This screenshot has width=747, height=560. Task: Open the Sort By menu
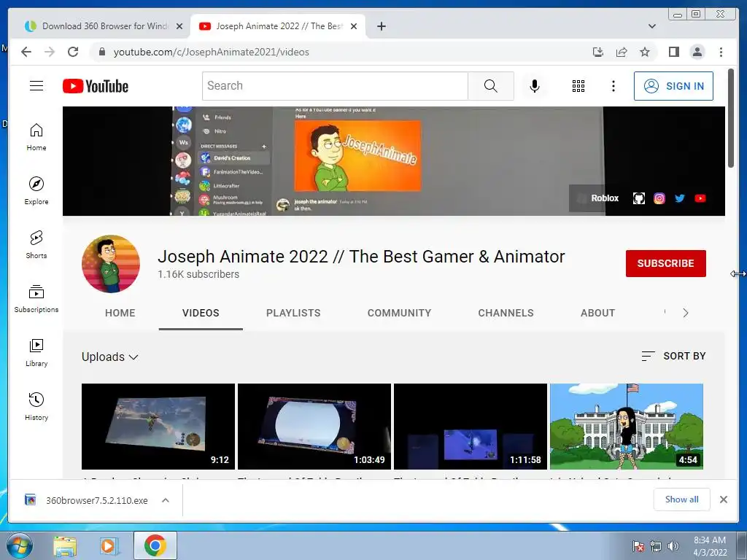click(673, 356)
